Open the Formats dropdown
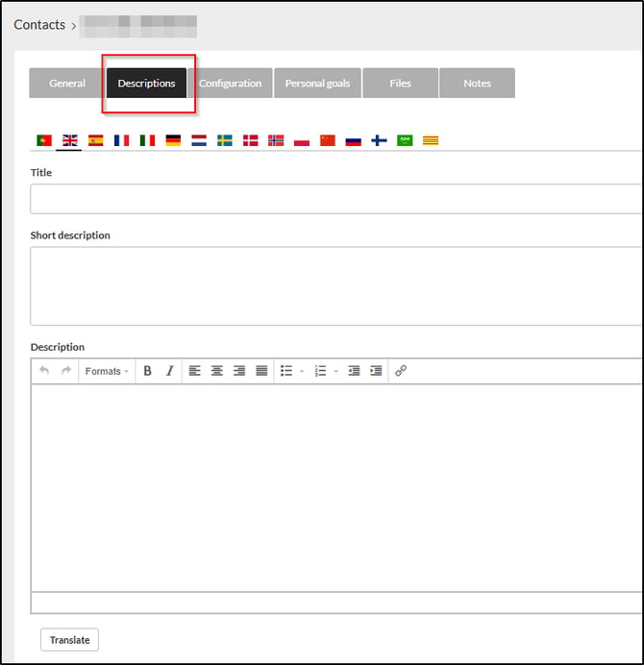The image size is (644, 665). click(106, 371)
